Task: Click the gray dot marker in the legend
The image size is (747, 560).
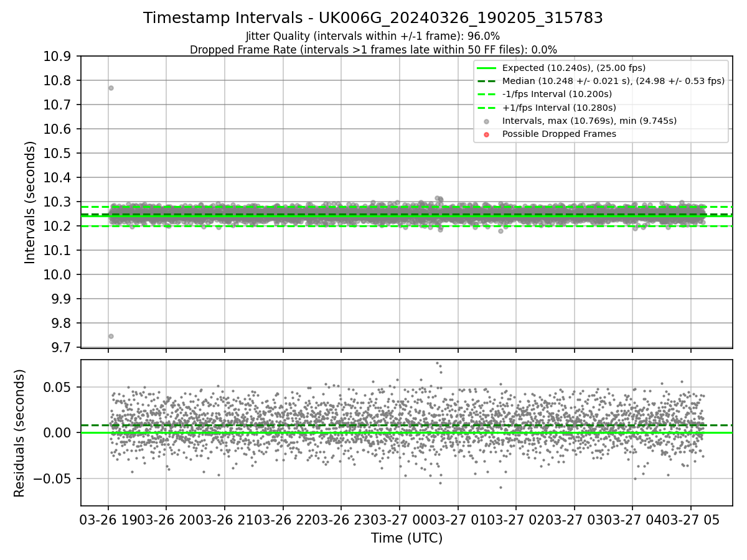Action: [x=487, y=121]
